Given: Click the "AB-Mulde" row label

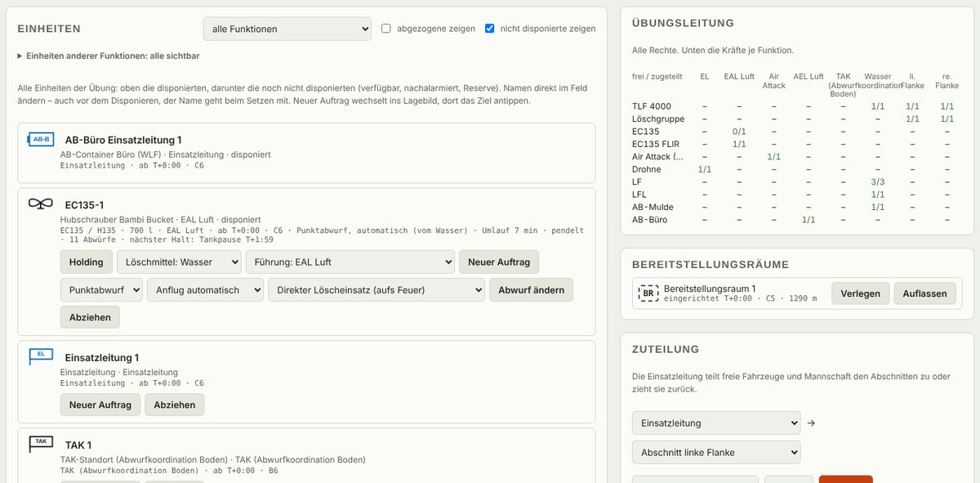Looking at the screenshot, I should point(653,207).
